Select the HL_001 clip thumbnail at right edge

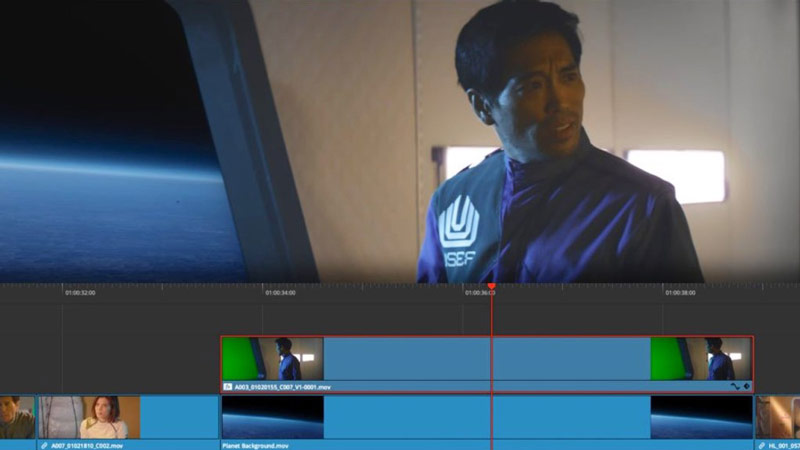coord(777,417)
